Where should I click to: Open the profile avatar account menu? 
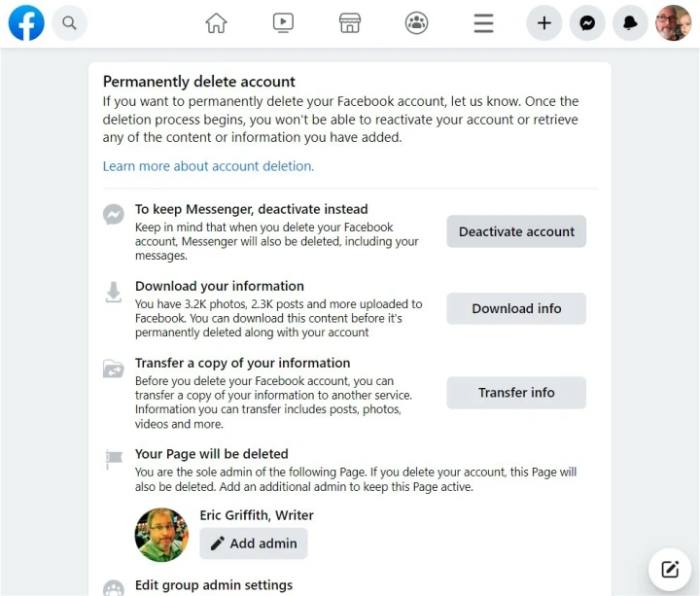(673, 23)
